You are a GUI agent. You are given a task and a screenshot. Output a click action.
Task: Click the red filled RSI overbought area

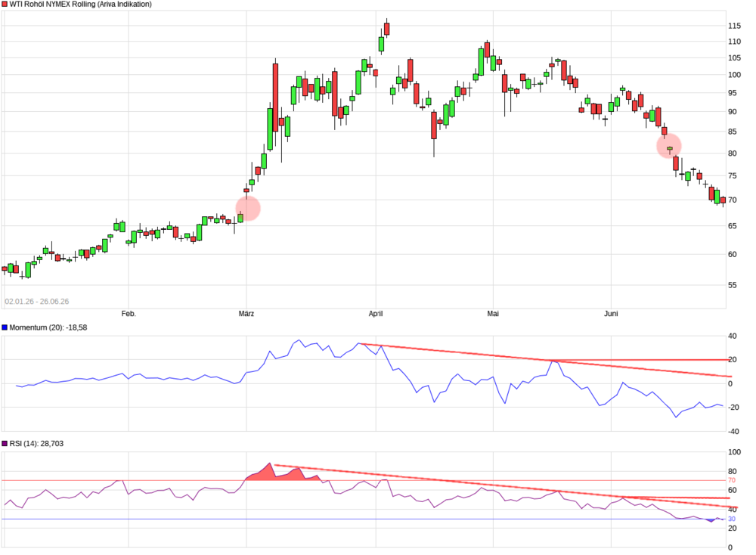(283, 473)
